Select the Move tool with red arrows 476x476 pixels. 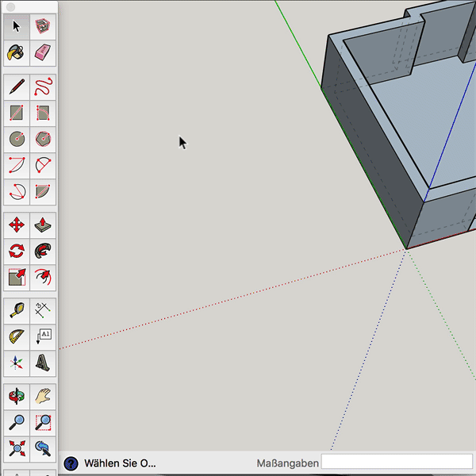pyautogui.click(x=16, y=225)
